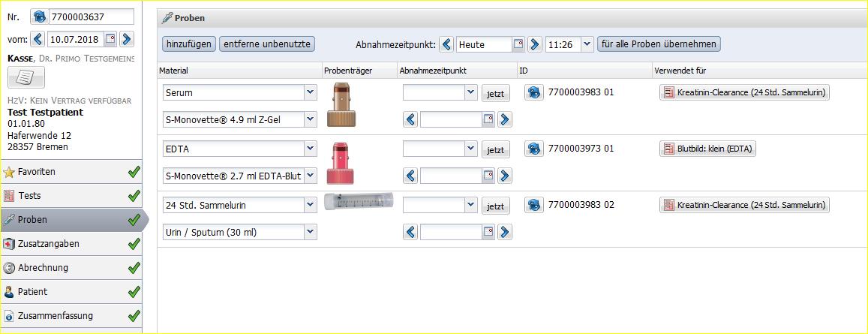Viewport: 868px width, 334px height.
Task: Open the notes document button under Kasse
Action: [x=26, y=77]
